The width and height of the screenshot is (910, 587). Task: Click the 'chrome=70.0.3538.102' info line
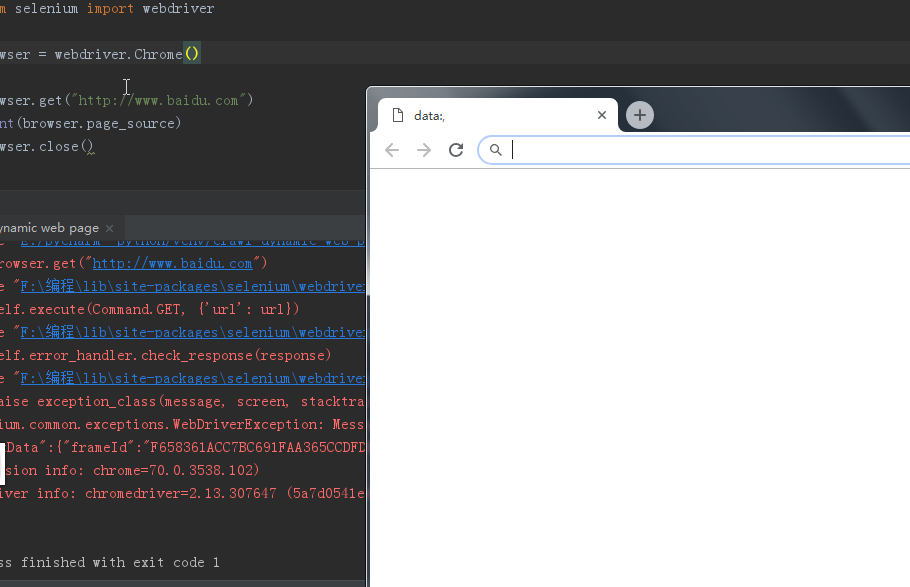point(132,470)
